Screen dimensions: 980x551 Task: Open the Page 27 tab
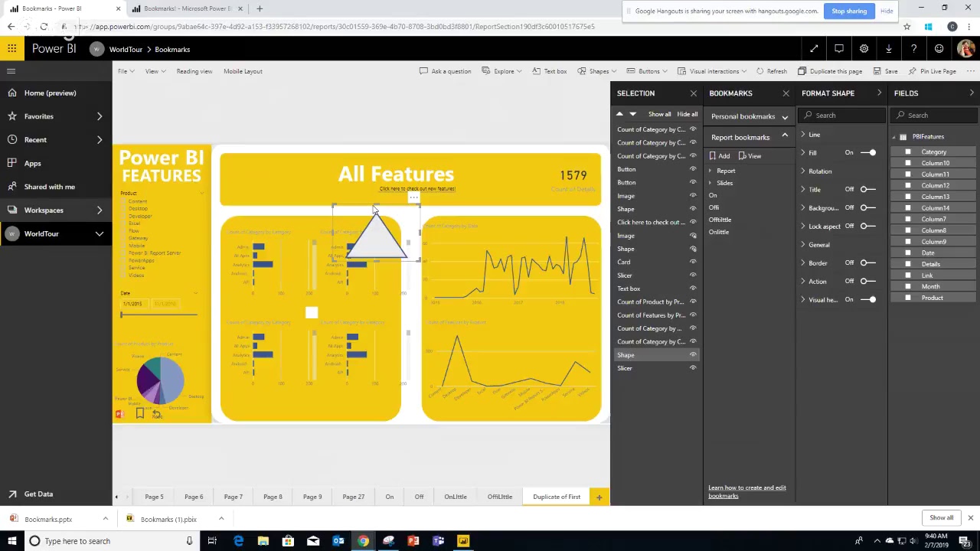click(353, 497)
